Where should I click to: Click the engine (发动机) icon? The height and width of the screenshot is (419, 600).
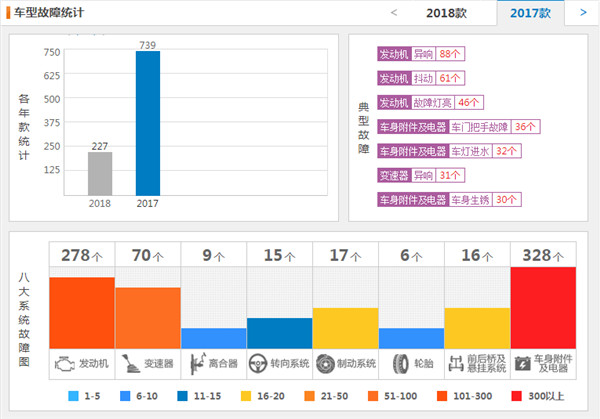pos(64,363)
